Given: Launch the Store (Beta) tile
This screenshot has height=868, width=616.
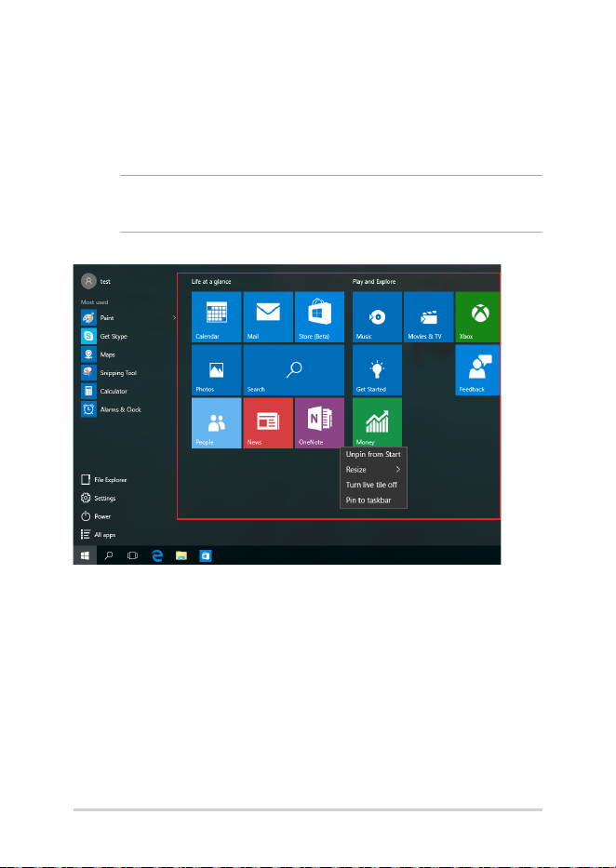Looking at the screenshot, I should [319, 317].
